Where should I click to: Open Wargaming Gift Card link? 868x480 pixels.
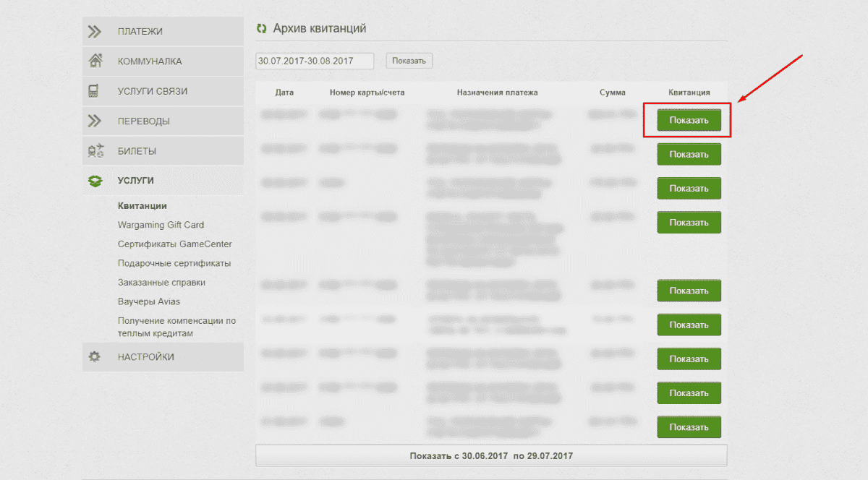(x=161, y=225)
